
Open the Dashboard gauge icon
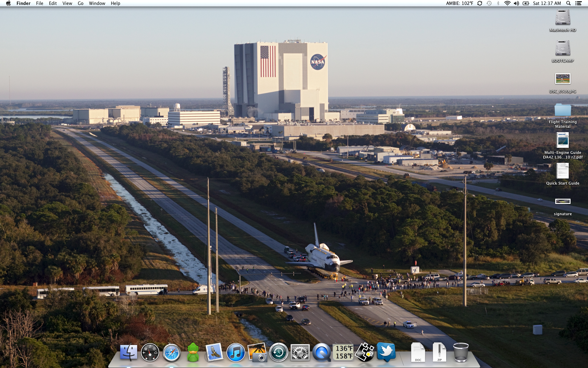point(150,353)
